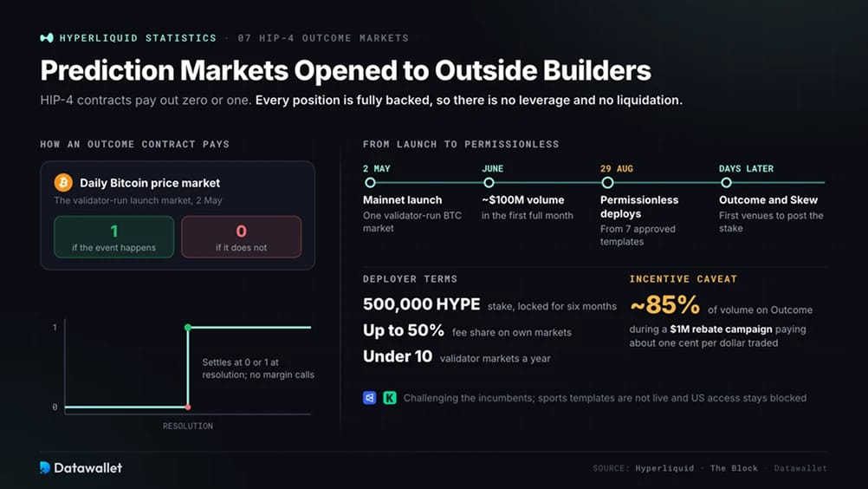Click the green Kalshi K icon
This screenshot has width=868, height=489.
pos(390,398)
